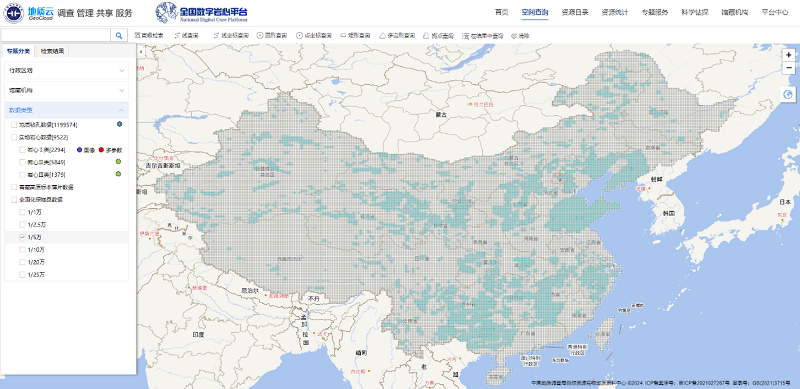Go to 首页 home link
The width and height of the screenshot is (800, 389).
tap(502, 12)
